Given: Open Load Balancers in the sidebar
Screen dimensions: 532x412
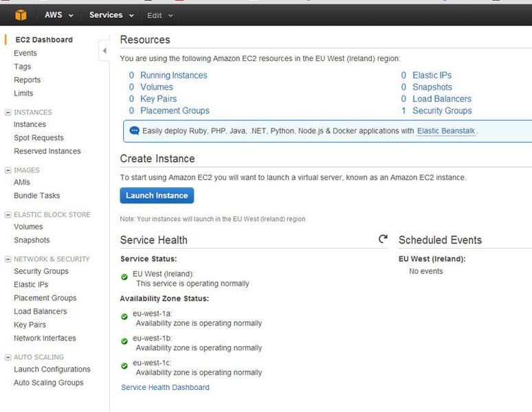Looking at the screenshot, I should (x=41, y=311).
